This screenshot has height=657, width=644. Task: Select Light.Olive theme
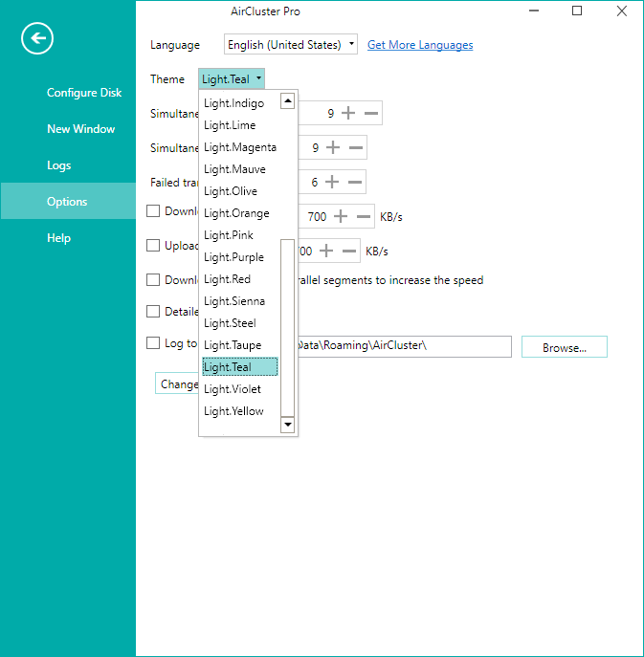click(240, 191)
